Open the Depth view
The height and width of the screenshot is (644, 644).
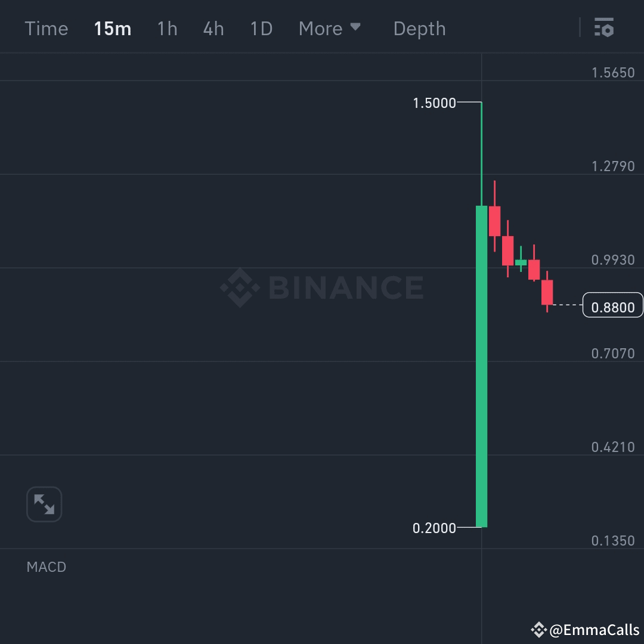click(419, 28)
